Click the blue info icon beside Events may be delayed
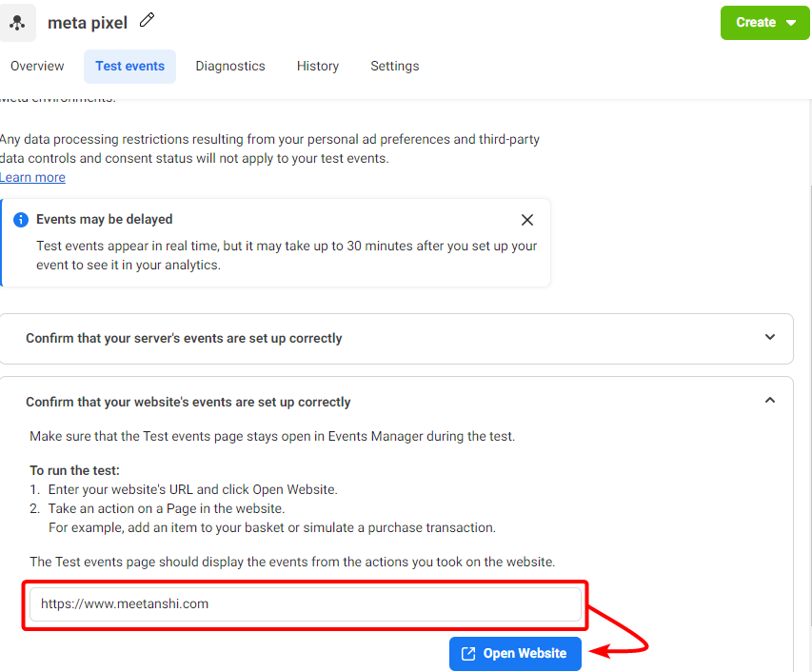The height and width of the screenshot is (672, 812). coord(21,220)
